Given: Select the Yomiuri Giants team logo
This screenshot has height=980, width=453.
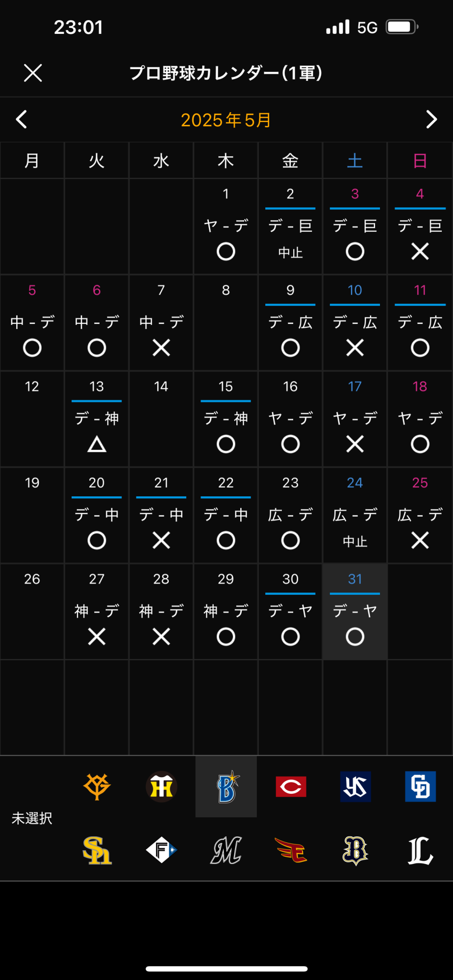Looking at the screenshot, I should pos(97,786).
